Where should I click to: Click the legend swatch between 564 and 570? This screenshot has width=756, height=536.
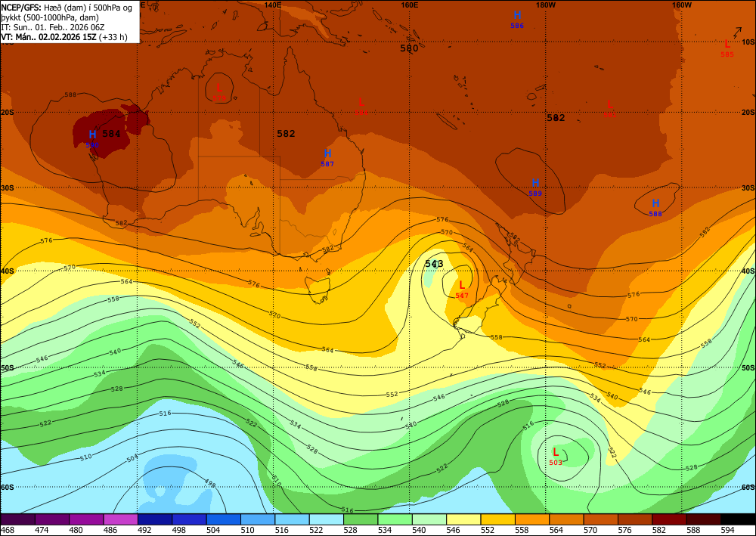(x=566, y=519)
